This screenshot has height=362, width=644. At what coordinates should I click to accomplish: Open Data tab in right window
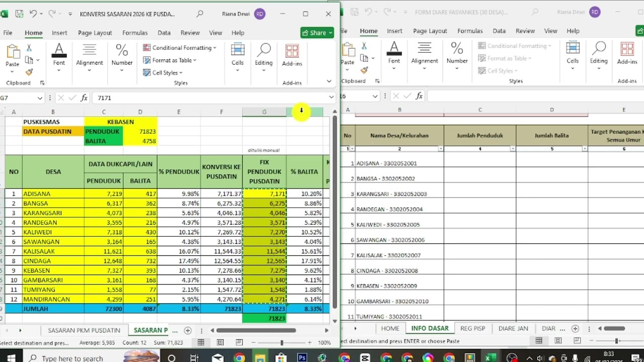[x=499, y=31]
